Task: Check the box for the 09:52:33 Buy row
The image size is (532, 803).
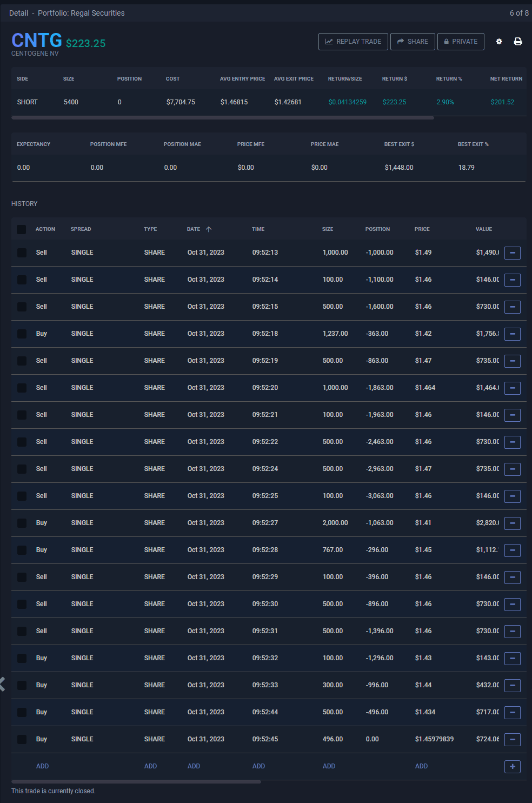Action: pos(22,685)
